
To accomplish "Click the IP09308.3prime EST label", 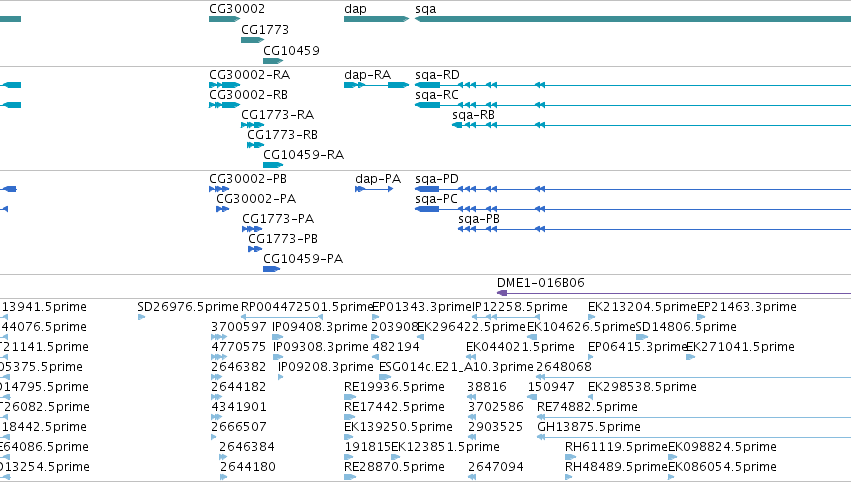I will (x=321, y=347).
